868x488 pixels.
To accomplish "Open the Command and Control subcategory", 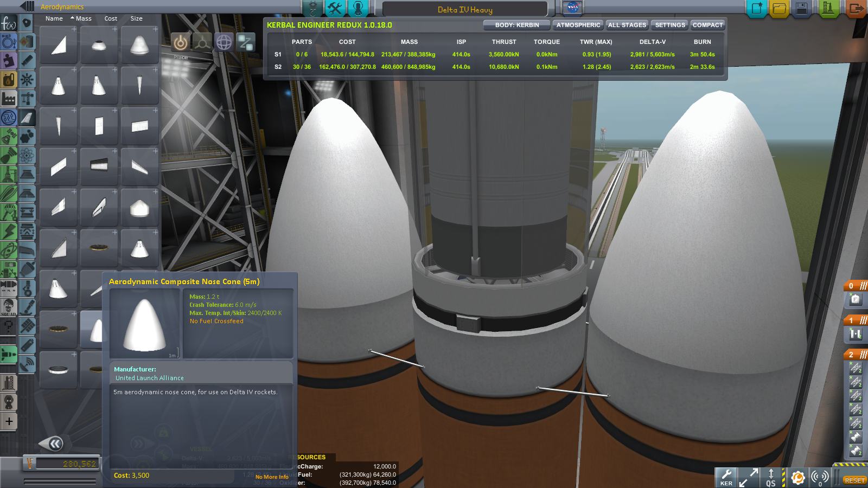I will click(x=27, y=80).
